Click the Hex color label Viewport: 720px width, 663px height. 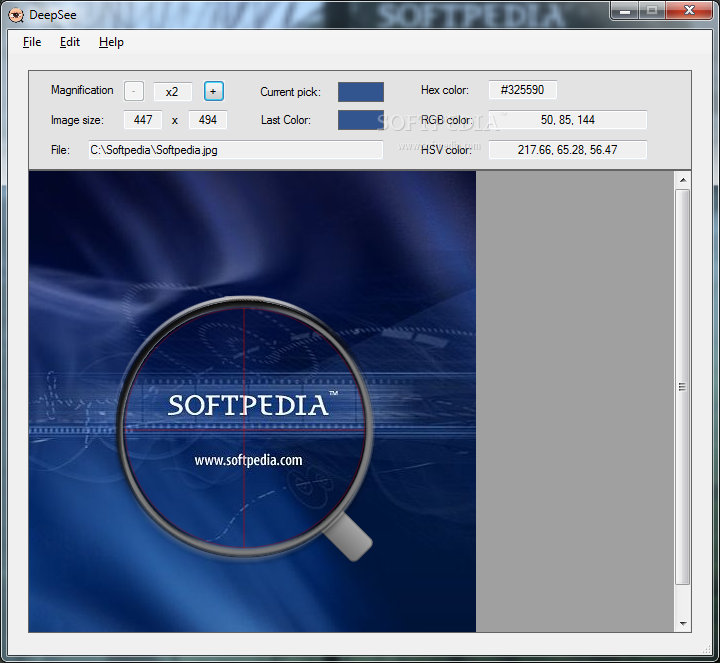point(445,90)
